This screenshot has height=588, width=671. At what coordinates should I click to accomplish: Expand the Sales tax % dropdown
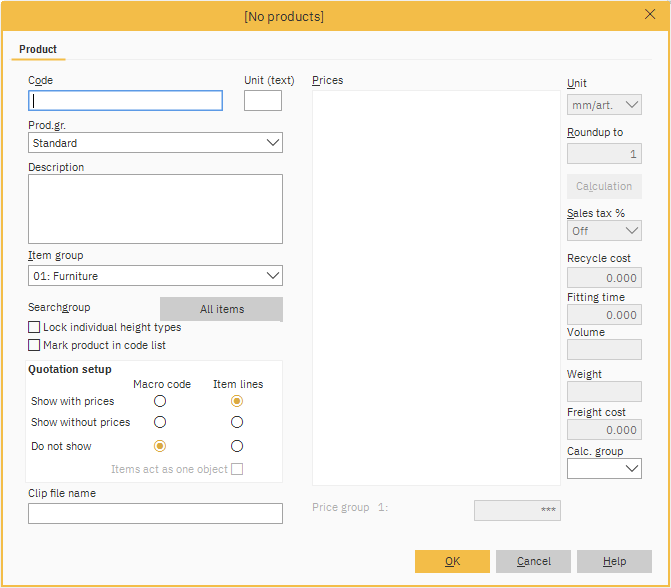click(604, 231)
